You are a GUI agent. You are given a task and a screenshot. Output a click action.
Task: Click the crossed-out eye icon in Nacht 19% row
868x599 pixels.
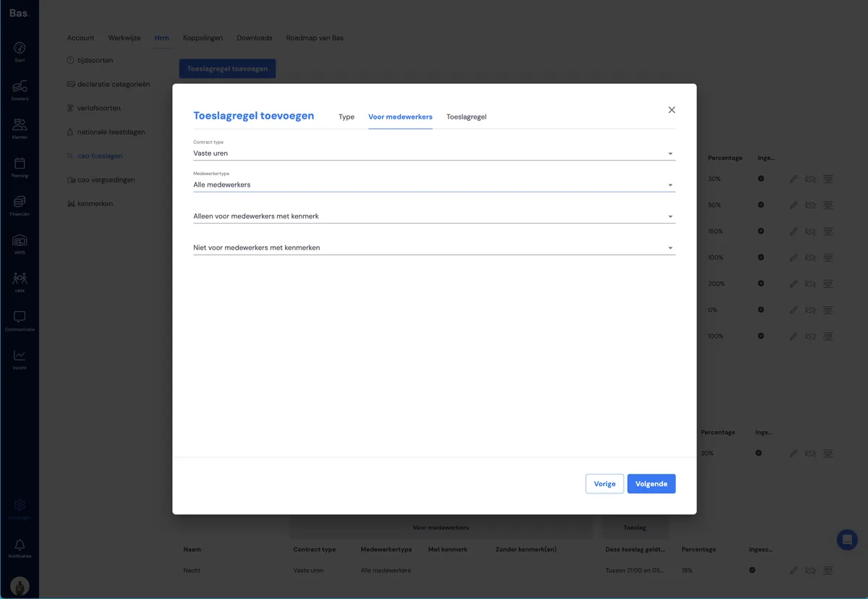810,570
